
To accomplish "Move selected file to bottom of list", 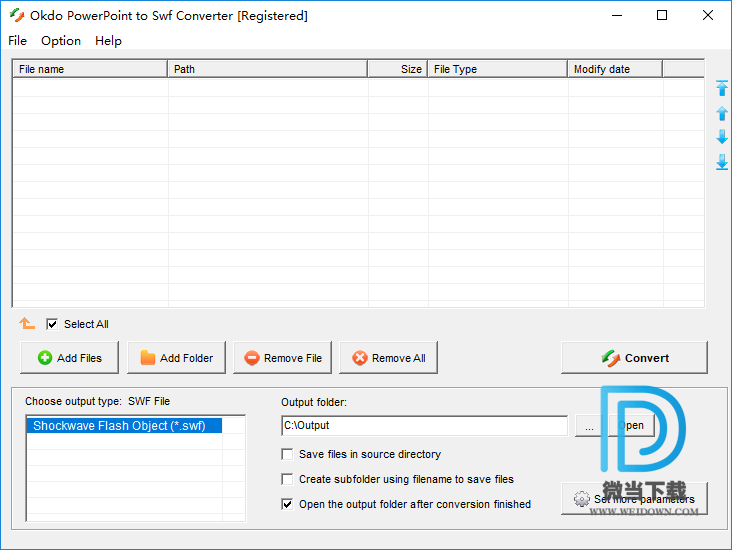I will click(x=722, y=162).
